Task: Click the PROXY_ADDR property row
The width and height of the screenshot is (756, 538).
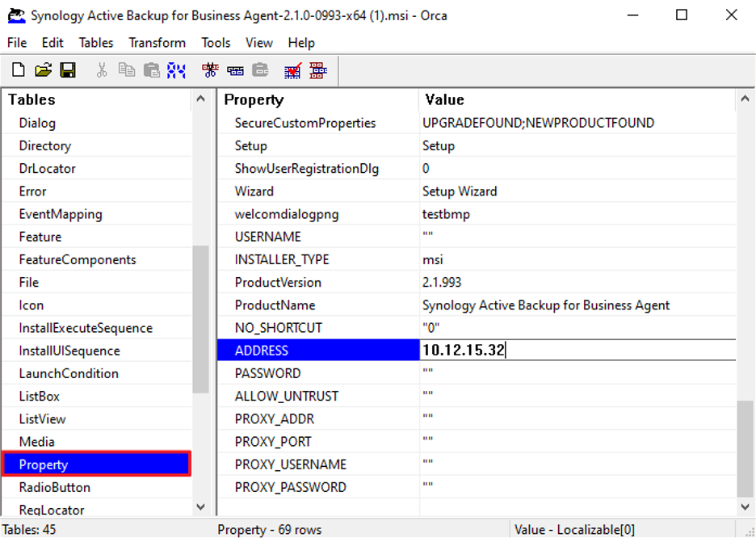Action: (477, 419)
